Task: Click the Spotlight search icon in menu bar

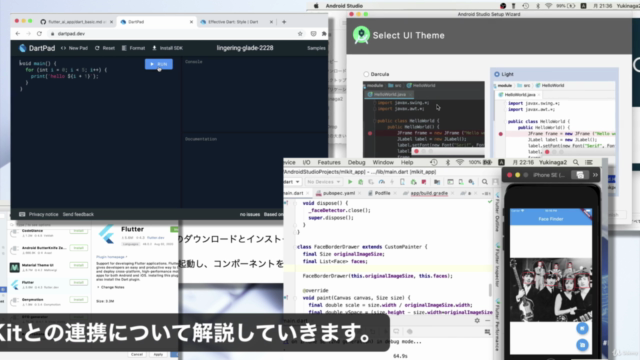Action: click(576, 162)
